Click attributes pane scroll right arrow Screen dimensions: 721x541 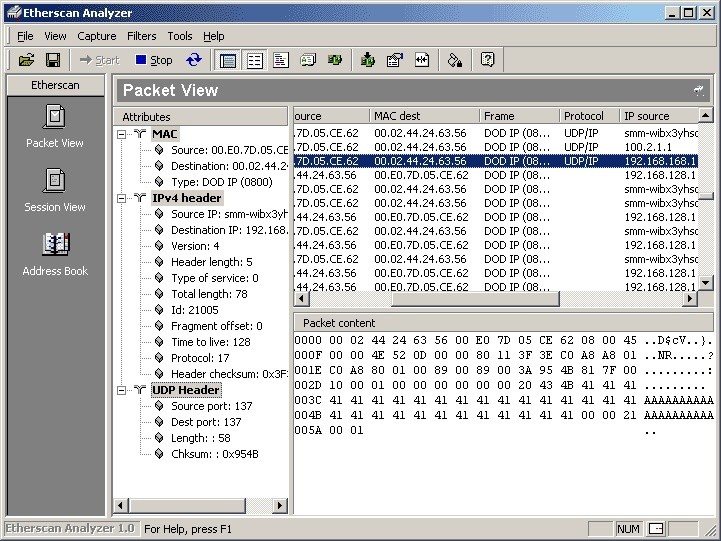click(x=280, y=506)
